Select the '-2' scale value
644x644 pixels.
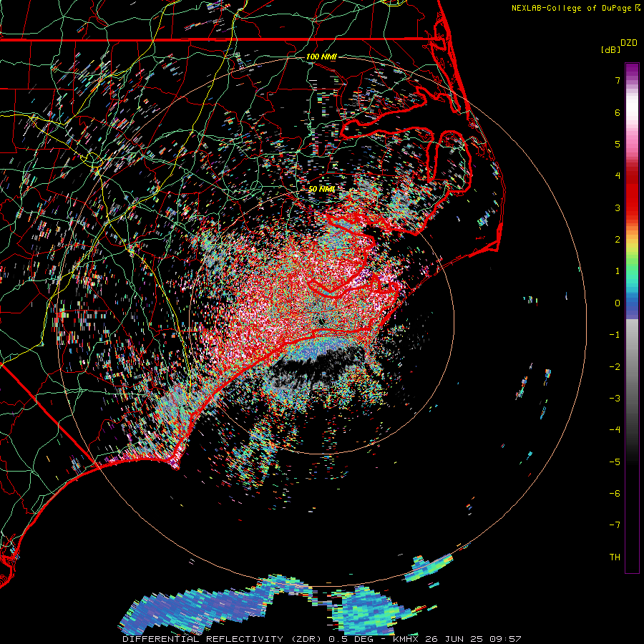[615, 367]
